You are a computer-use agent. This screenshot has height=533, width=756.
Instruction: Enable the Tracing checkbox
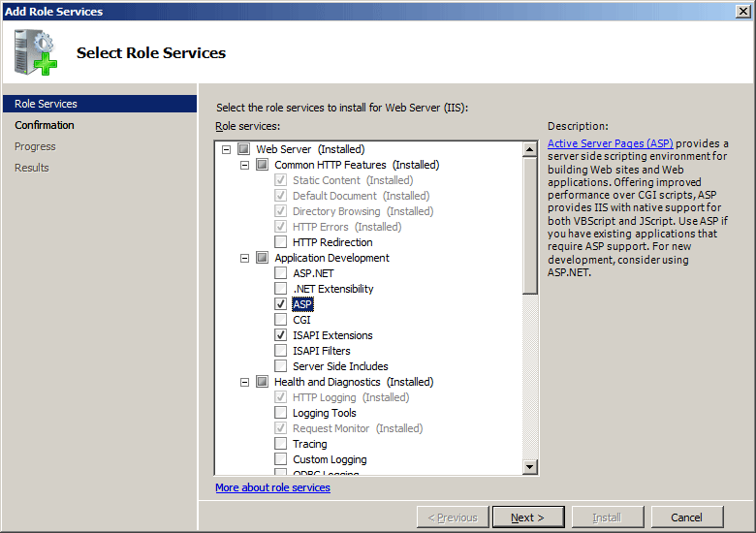[x=281, y=444]
